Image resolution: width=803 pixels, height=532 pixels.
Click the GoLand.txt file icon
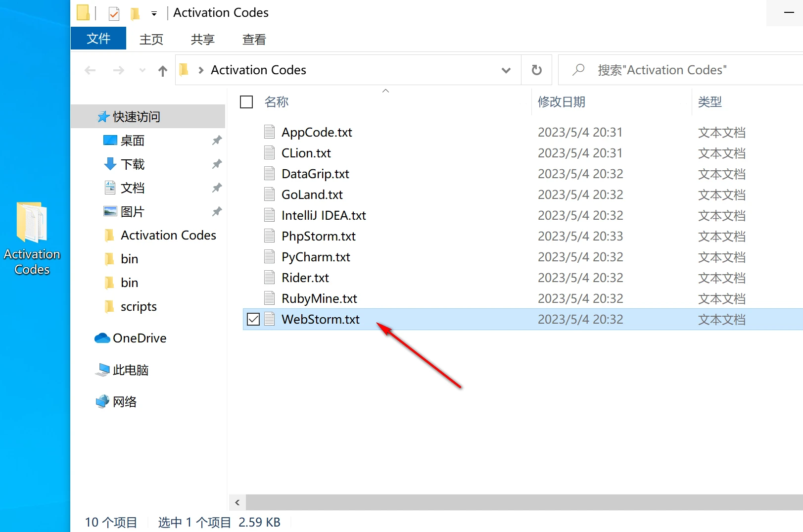tap(270, 194)
